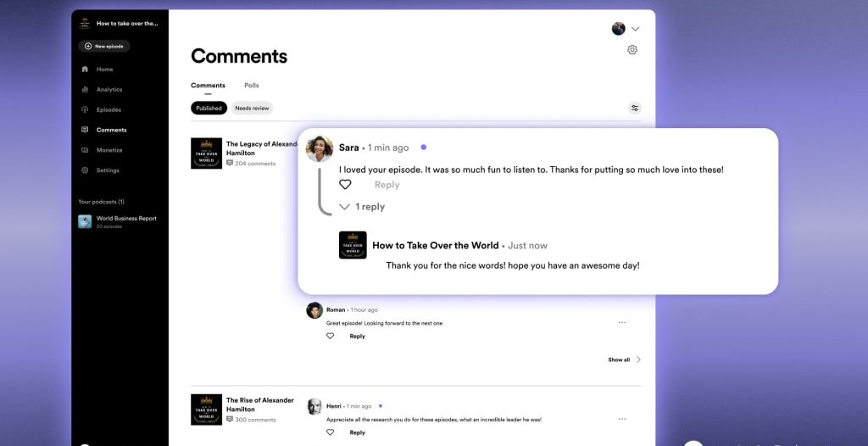Click the New episode button
This screenshot has width=868, height=446.
[104, 47]
